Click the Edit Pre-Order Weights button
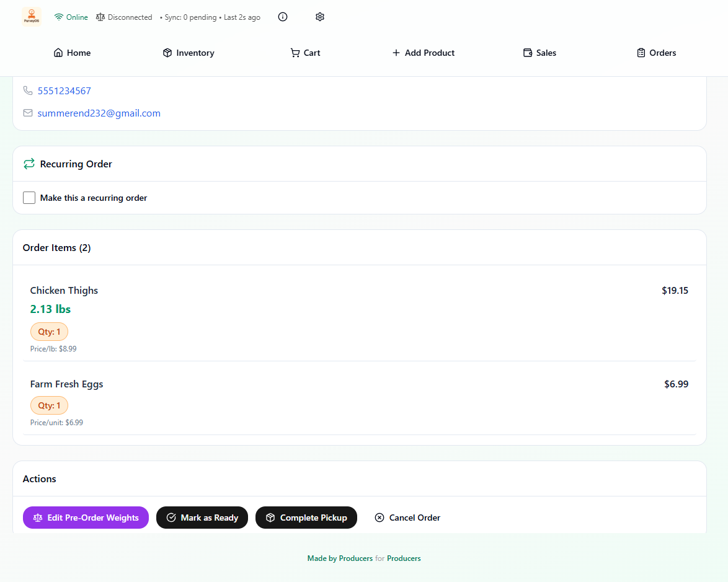 [86, 518]
